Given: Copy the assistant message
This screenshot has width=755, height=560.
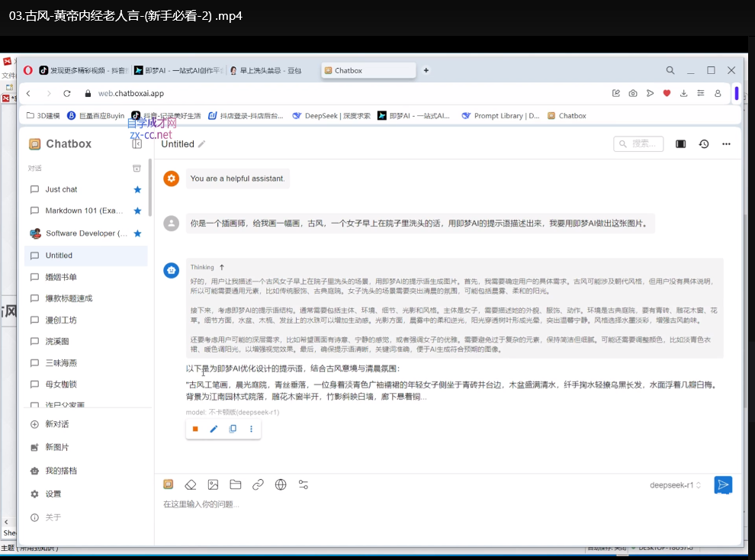Looking at the screenshot, I should coord(233,429).
